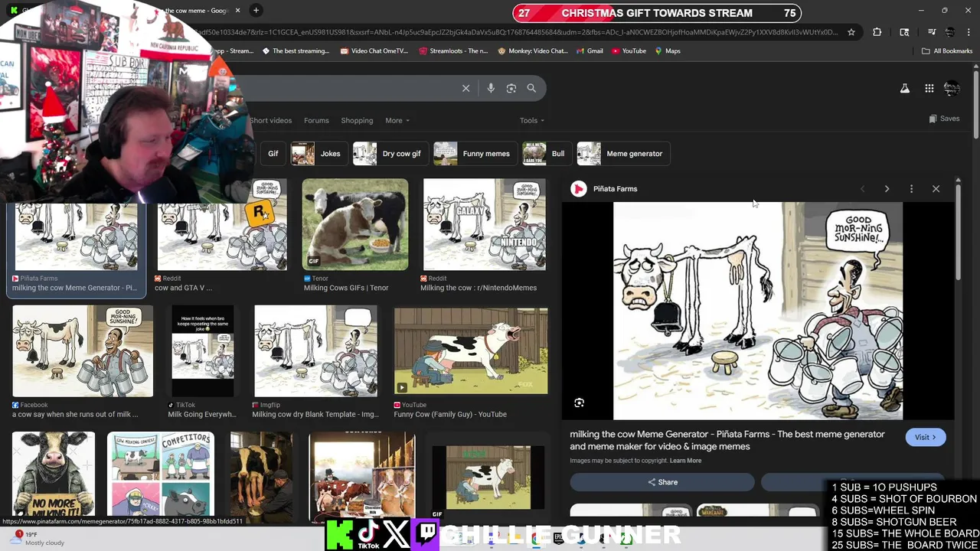Open Video Chat OmeTV bookmark

pos(374,51)
